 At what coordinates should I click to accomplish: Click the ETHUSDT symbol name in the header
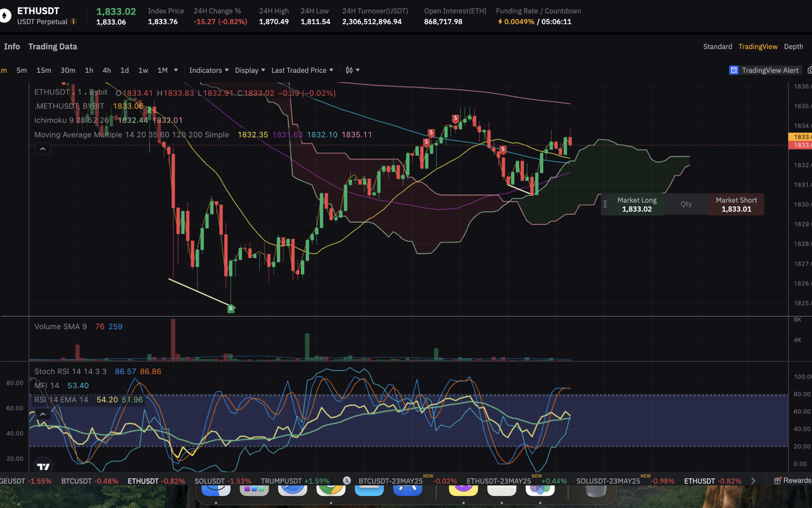click(x=38, y=11)
